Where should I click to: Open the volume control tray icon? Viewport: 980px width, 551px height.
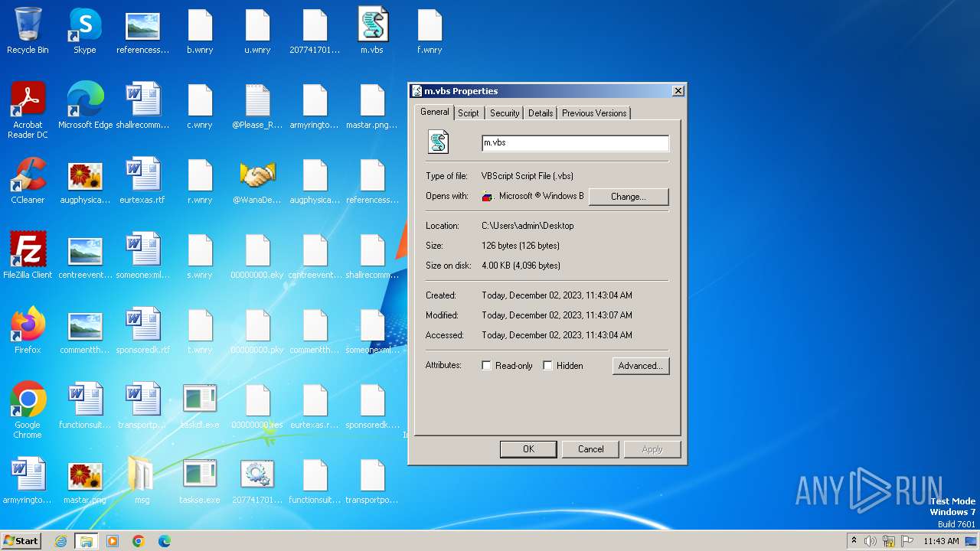[871, 541]
